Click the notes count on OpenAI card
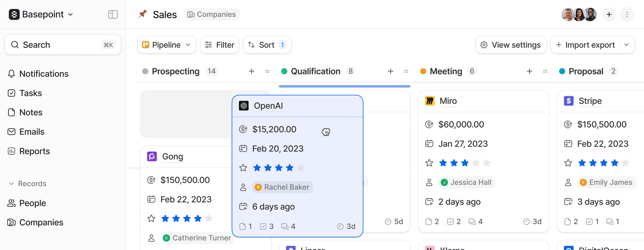 point(246,226)
